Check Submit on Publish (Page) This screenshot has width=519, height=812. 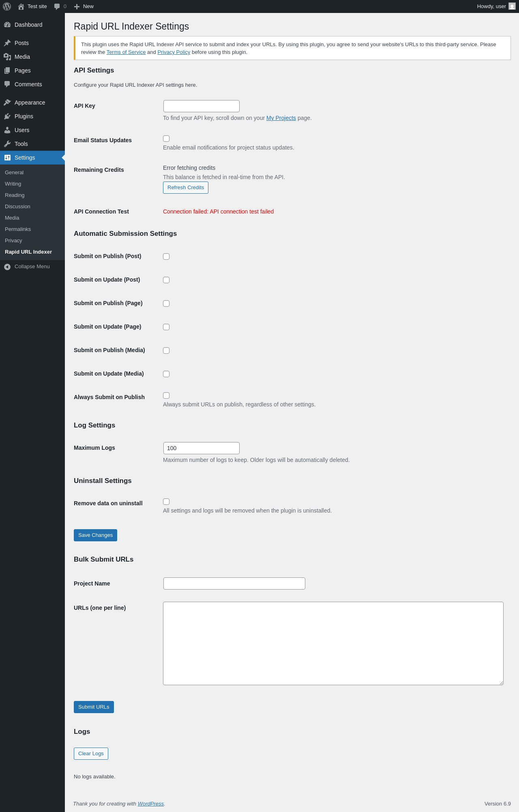pyautogui.click(x=166, y=303)
